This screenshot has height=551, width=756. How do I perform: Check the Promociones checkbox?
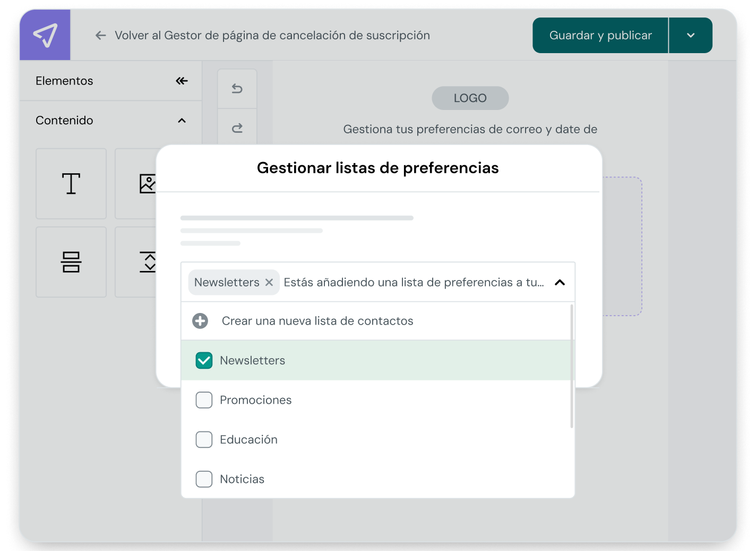click(204, 400)
